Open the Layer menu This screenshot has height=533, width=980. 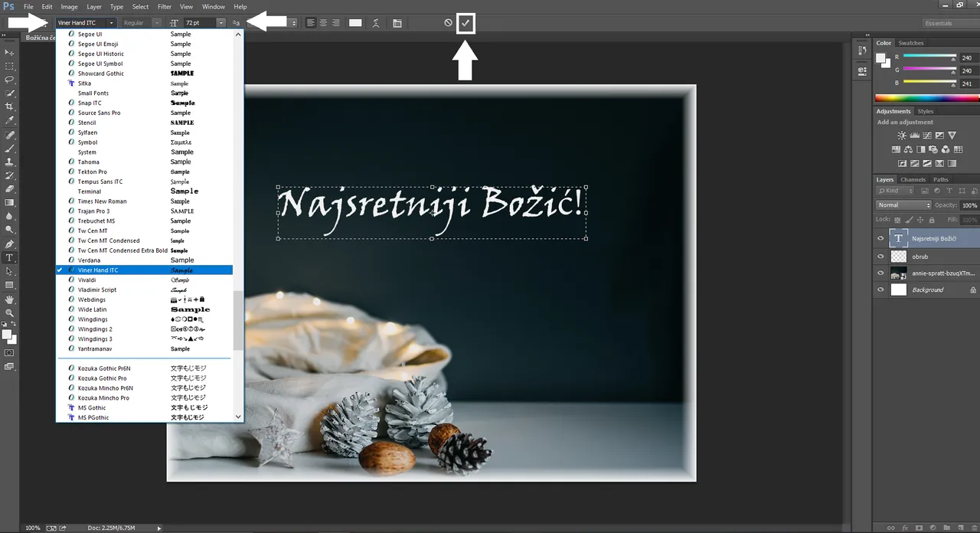[x=93, y=6]
